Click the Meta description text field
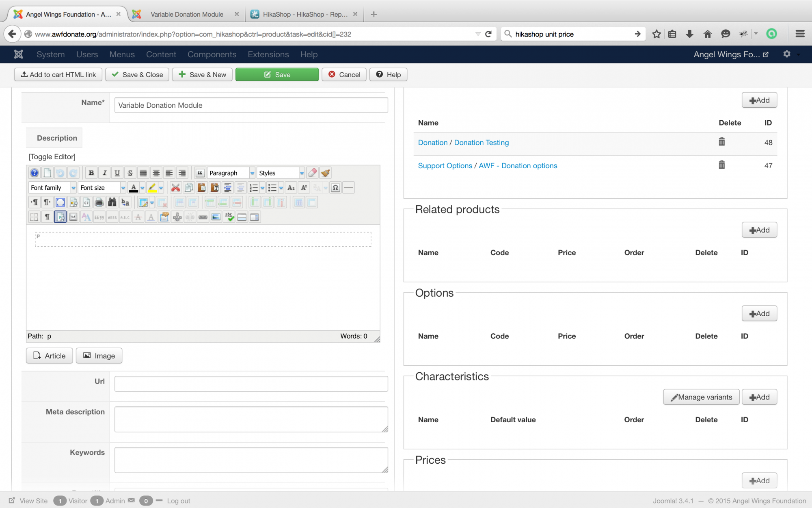Image resolution: width=812 pixels, height=508 pixels. click(x=251, y=419)
